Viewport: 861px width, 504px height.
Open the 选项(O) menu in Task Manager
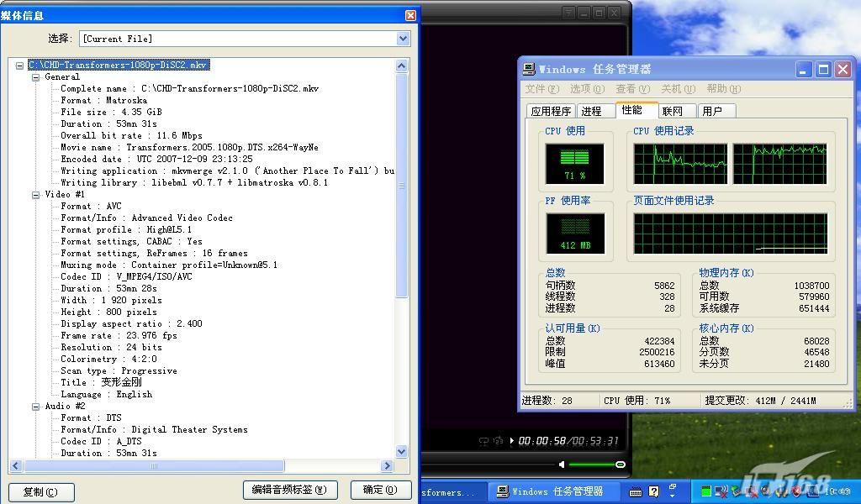tap(587, 89)
